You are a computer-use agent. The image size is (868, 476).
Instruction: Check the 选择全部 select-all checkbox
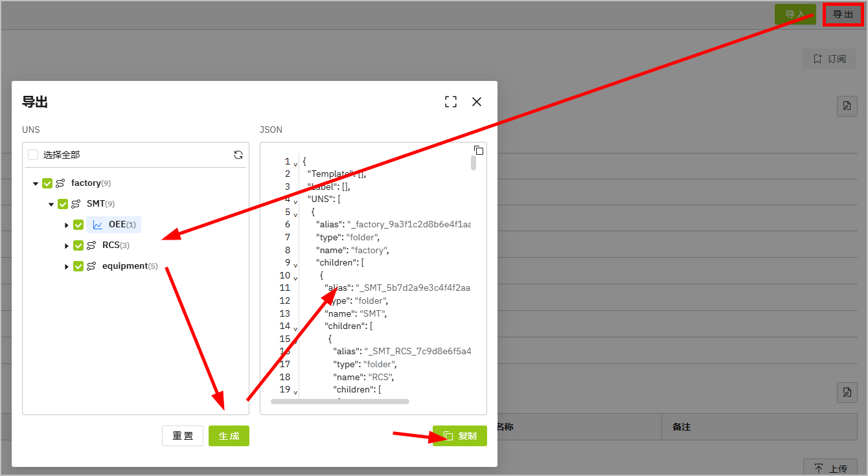tap(33, 155)
